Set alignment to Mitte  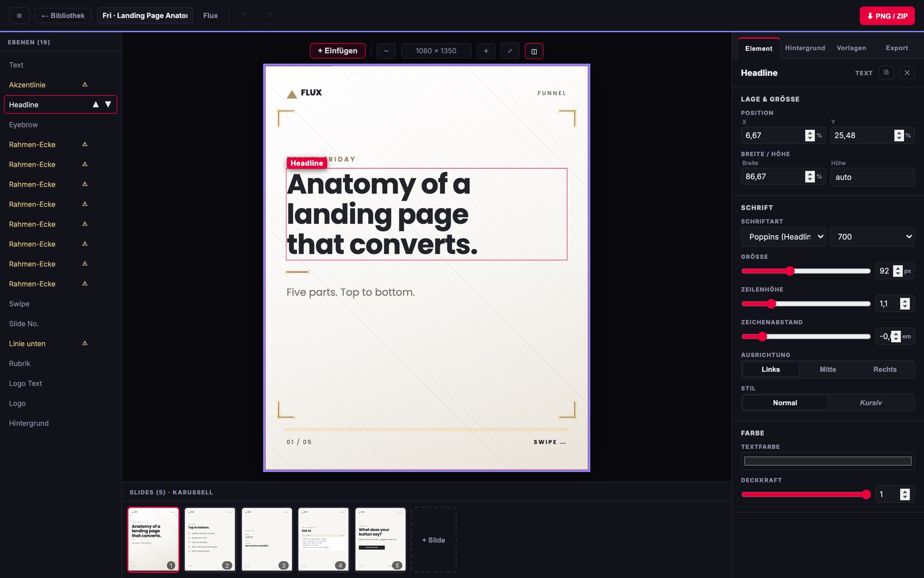(828, 369)
